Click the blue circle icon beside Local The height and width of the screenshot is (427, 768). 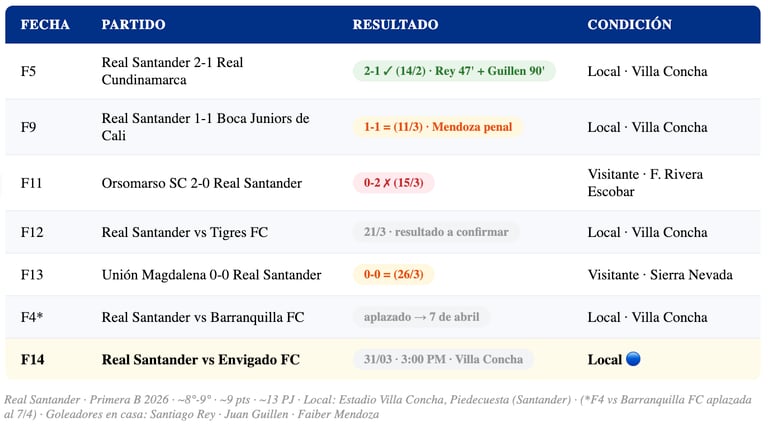click(633, 359)
